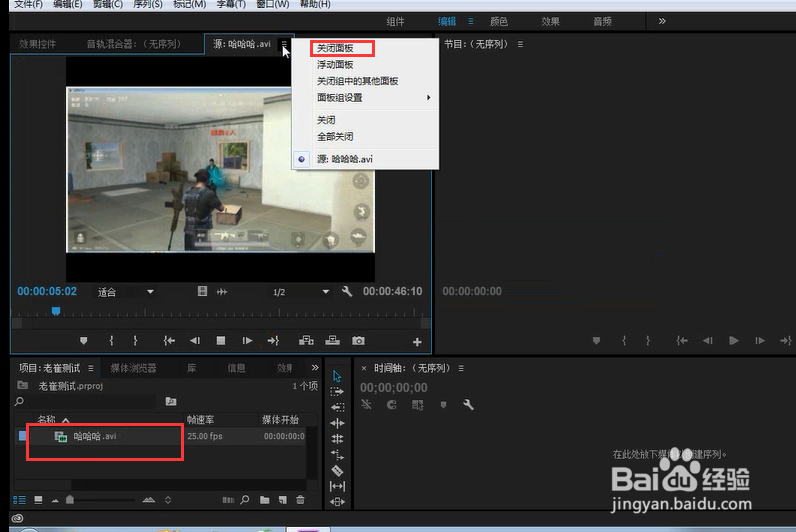Click the trash Clear icon in Project panel
796x532 pixels.
pyautogui.click(x=301, y=500)
